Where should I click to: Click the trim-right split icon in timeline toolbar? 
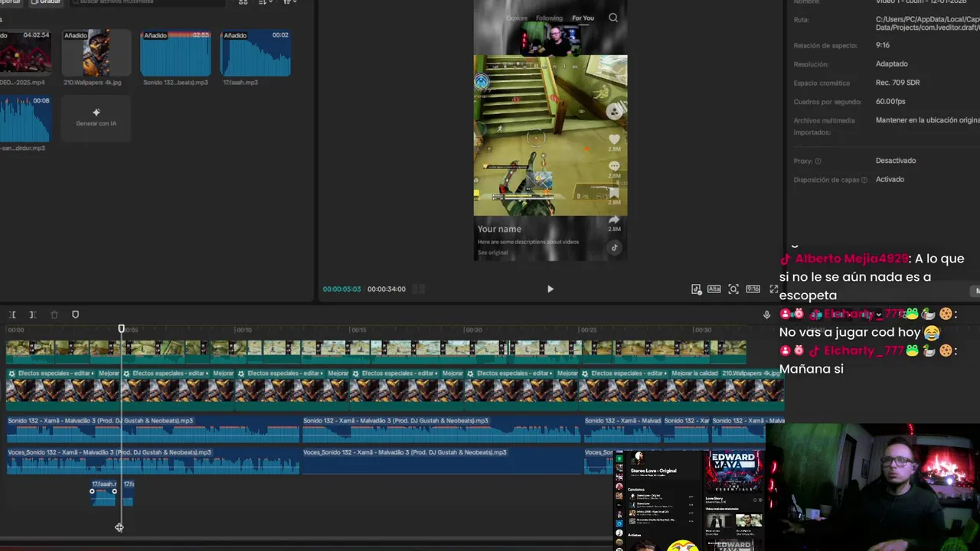[33, 315]
